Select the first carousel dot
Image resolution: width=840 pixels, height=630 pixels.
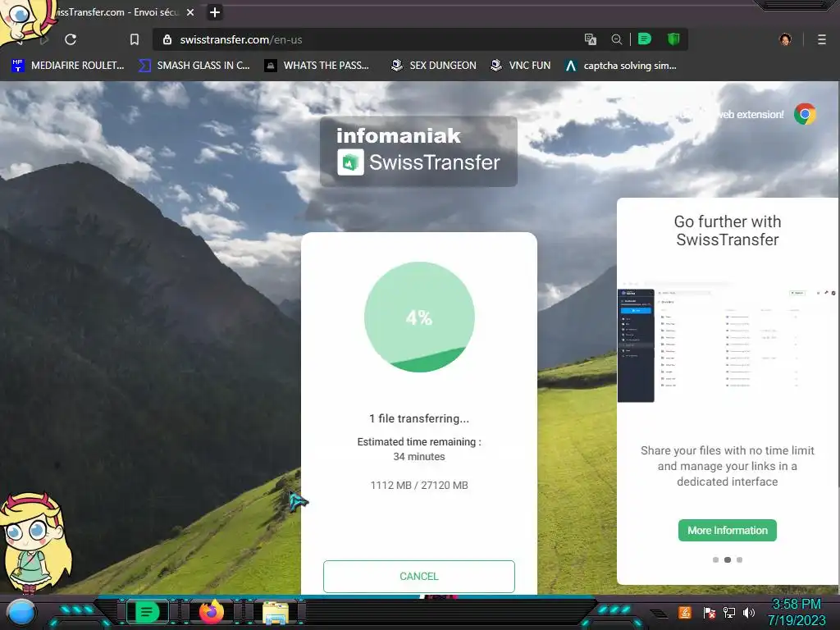(715, 559)
